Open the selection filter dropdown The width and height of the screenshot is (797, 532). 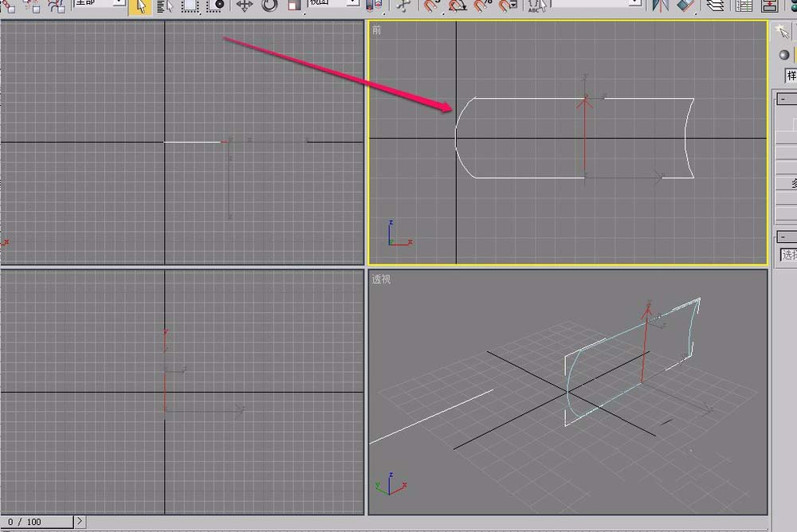point(118,4)
